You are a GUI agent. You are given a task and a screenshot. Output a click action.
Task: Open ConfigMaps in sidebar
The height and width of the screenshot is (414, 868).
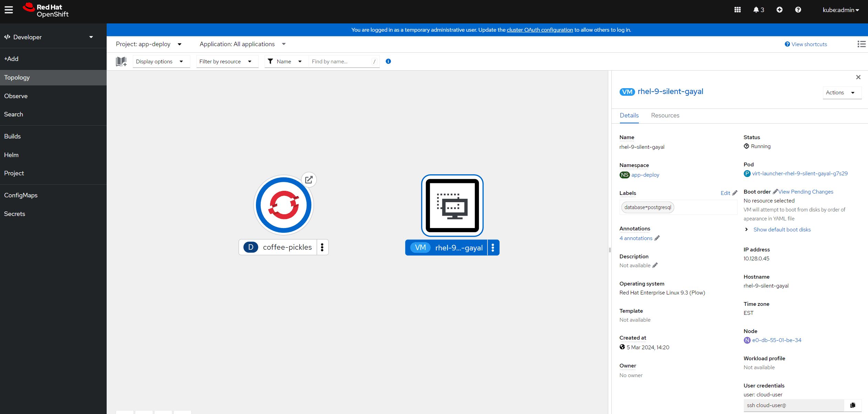tap(53, 195)
